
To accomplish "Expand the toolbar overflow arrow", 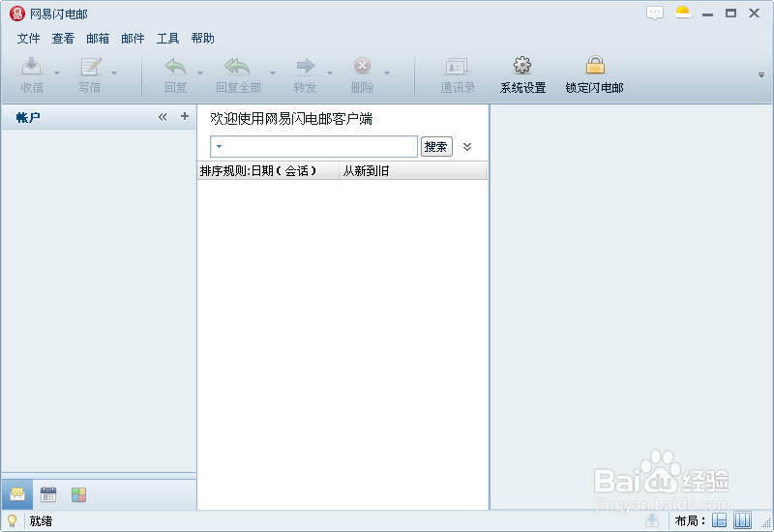I will coord(761,75).
